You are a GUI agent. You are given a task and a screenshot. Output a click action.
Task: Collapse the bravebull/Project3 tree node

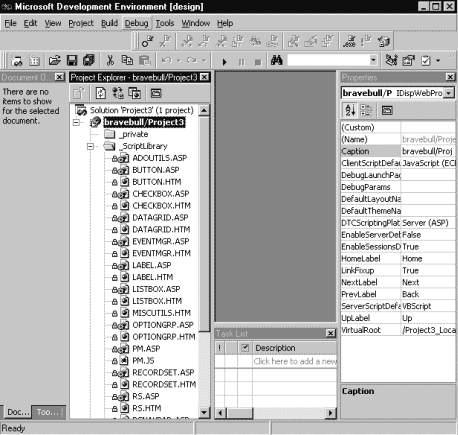pyautogui.click(x=76, y=122)
